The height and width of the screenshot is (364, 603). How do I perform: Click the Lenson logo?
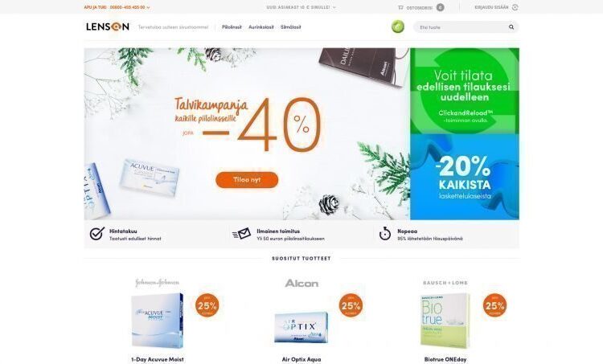[108, 27]
